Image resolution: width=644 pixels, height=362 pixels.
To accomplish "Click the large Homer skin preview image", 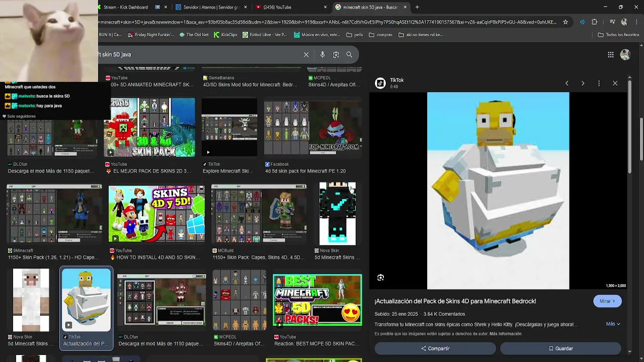I will [498, 191].
